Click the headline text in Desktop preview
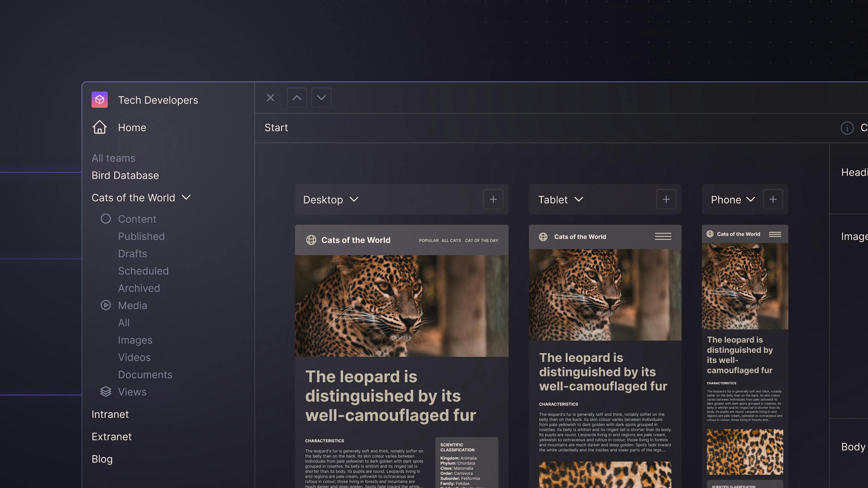Screen dimensions: 868x488 tap(390, 396)
